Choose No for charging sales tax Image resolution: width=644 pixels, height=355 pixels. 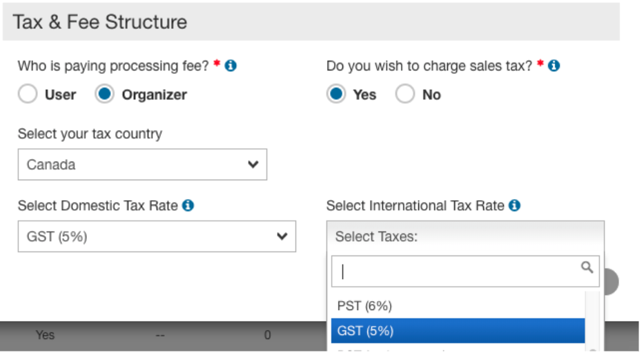(405, 95)
